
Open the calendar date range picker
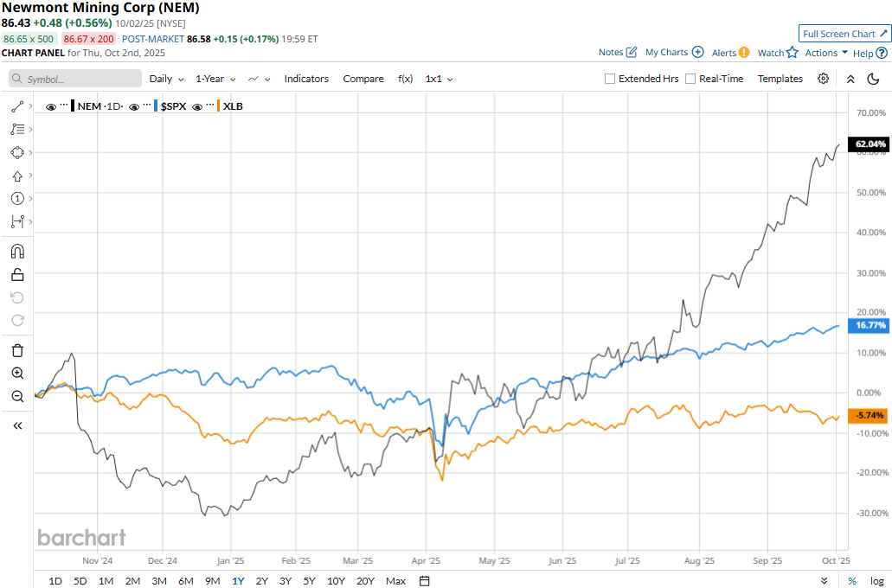coord(425,581)
